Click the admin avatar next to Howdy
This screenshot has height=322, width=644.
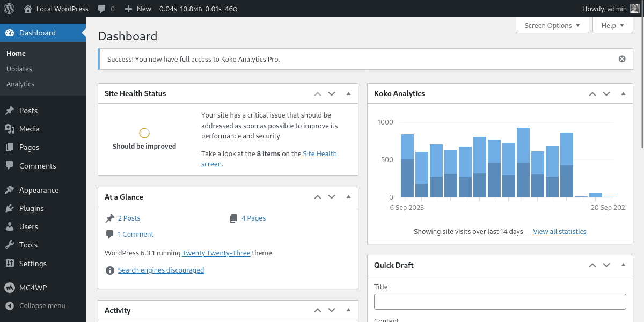[636, 9]
